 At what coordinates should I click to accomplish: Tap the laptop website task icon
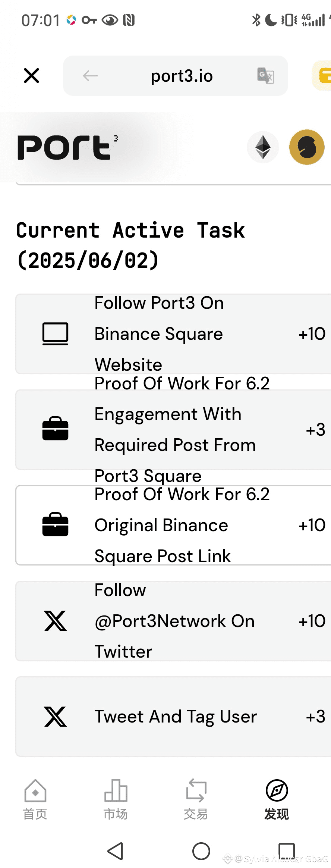[55, 334]
